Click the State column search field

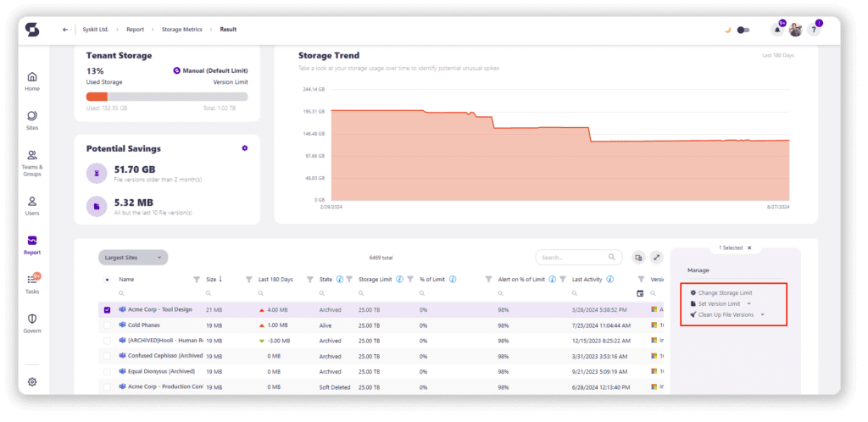tap(336, 293)
